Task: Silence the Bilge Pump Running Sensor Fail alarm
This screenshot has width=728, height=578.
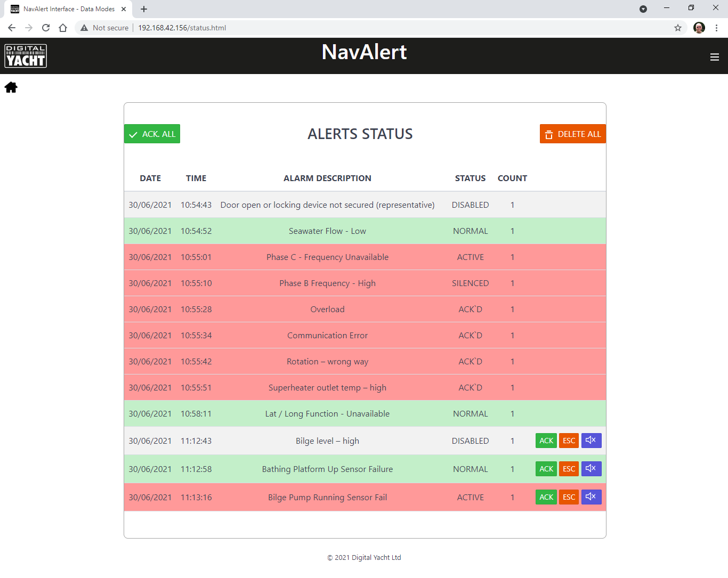Action: 591,497
